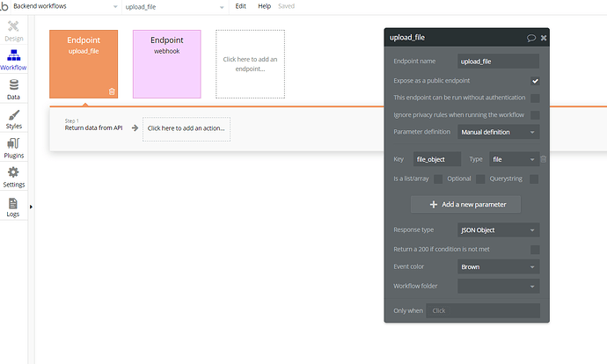
Task: Open the Edit menu
Action: tap(240, 6)
